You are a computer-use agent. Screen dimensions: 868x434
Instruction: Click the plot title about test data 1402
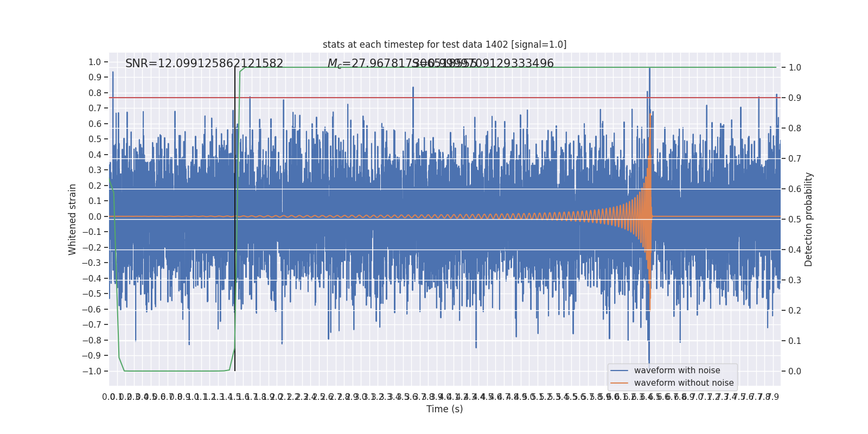pyautogui.click(x=444, y=44)
